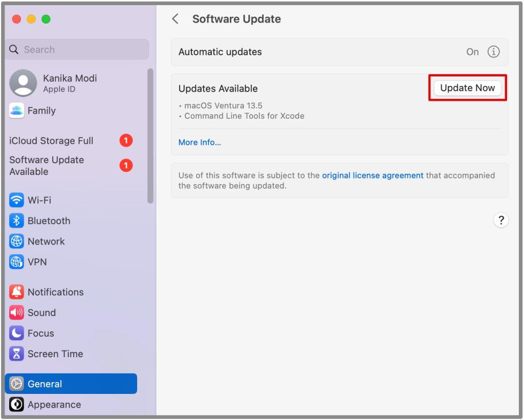Click the Screen Time hourglass icon
The image size is (524, 420).
pos(16,354)
